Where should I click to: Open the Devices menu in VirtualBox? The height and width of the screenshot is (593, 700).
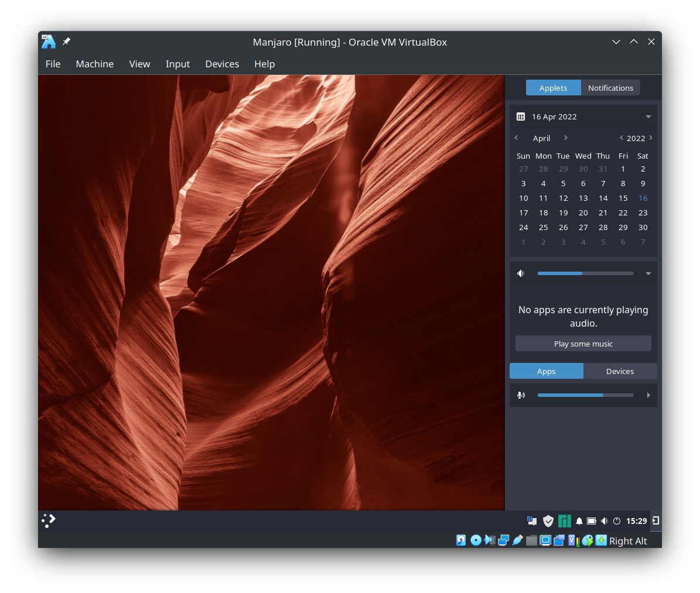pos(222,64)
